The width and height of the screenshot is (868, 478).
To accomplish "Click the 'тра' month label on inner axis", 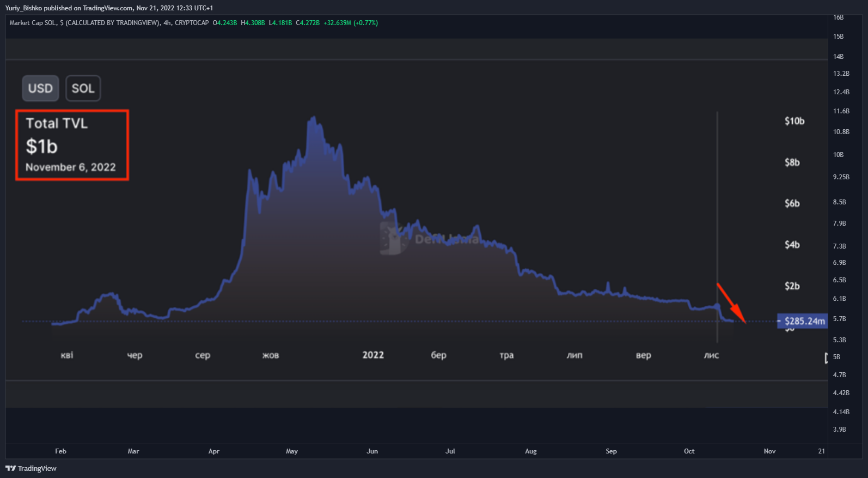I will (506, 355).
